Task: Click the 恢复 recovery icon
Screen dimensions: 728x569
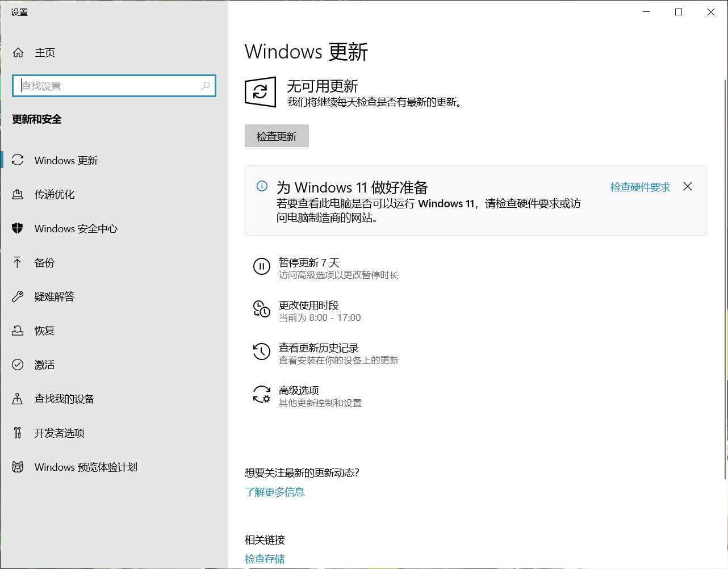Action: [x=18, y=330]
